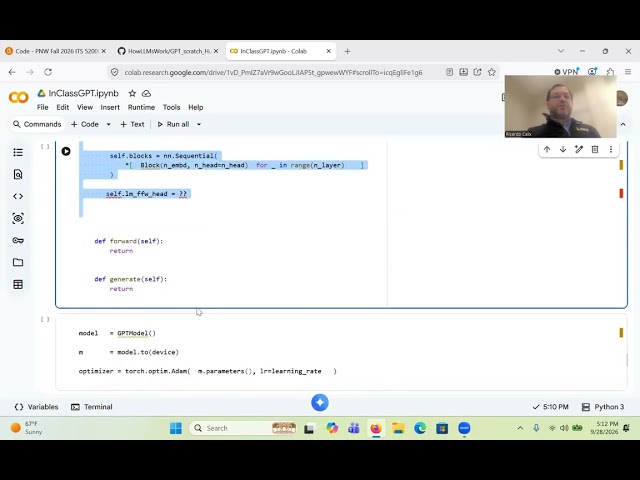This screenshot has width=640, height=480.
Task: Open the files folder icon in sidebar
Action: (18, 262)
